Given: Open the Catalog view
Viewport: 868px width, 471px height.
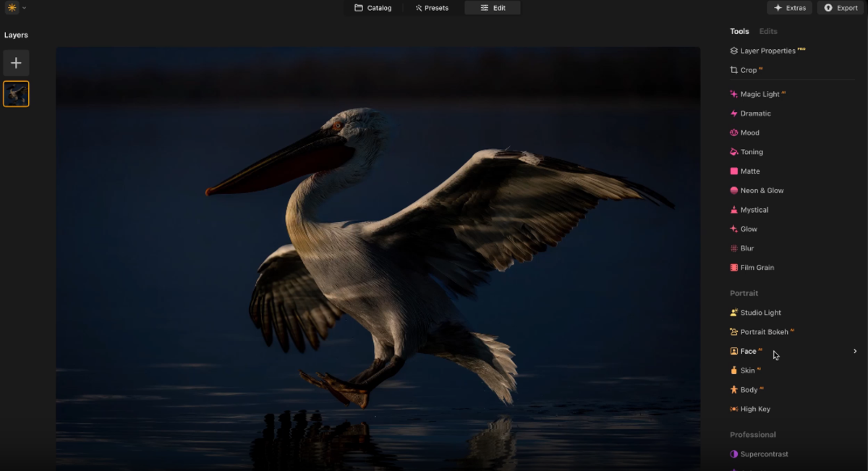Looking at the screenshot, I should click(x=373, y=8).
